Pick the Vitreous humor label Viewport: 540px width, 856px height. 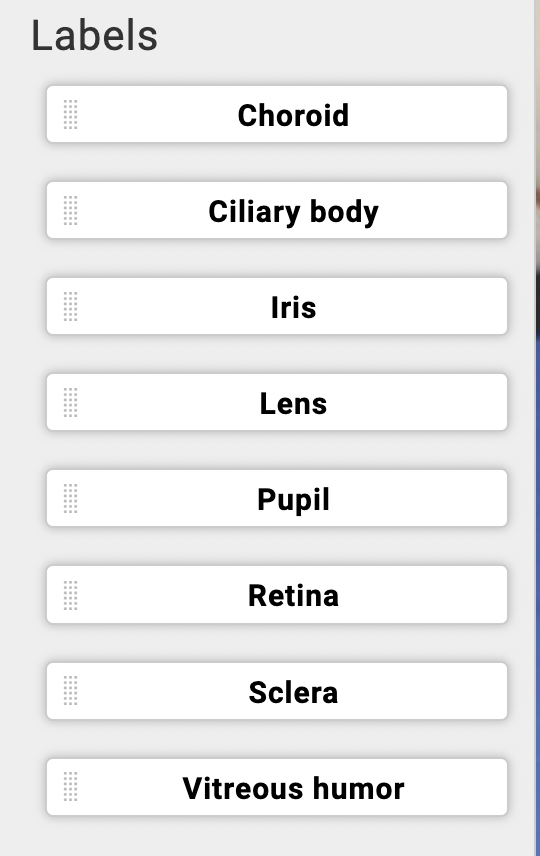[x=277, y=787]
